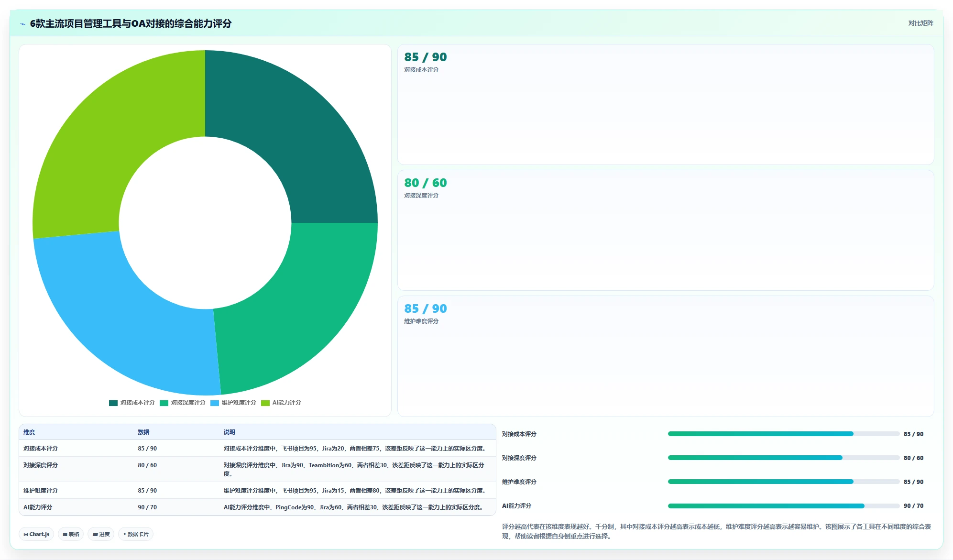Select the 'AI能力评分' cell in the table
The image size is (953, 560).
coord(38,507)
